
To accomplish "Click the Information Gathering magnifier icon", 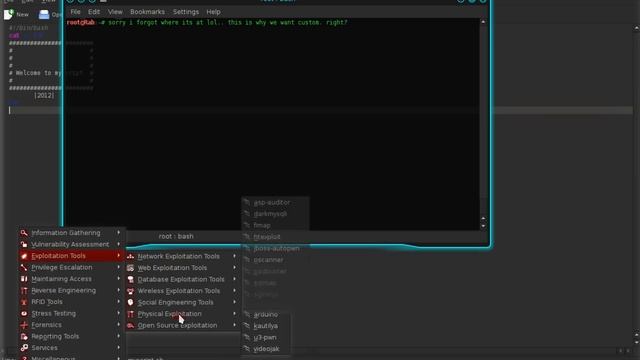I will 24,233.
